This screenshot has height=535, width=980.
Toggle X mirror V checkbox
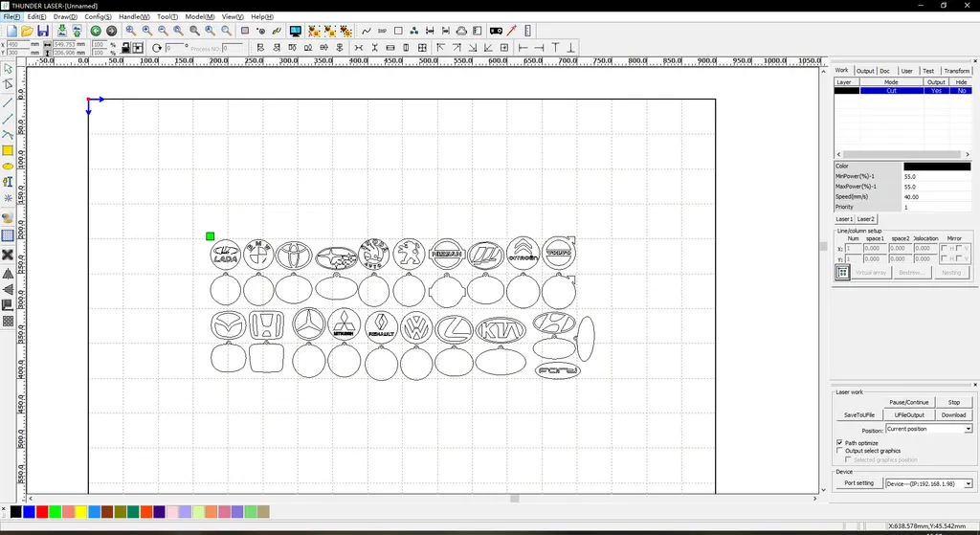(959, 248)
